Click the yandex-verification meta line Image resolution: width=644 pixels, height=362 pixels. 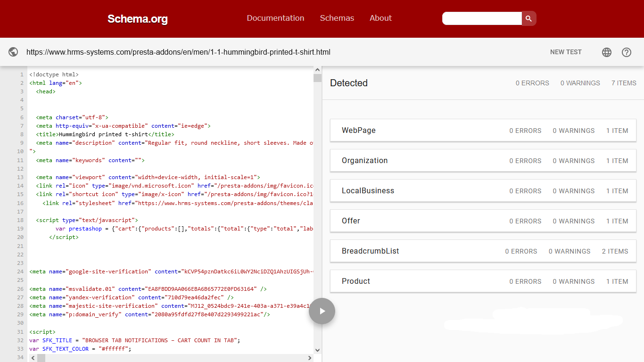point(132,297)
